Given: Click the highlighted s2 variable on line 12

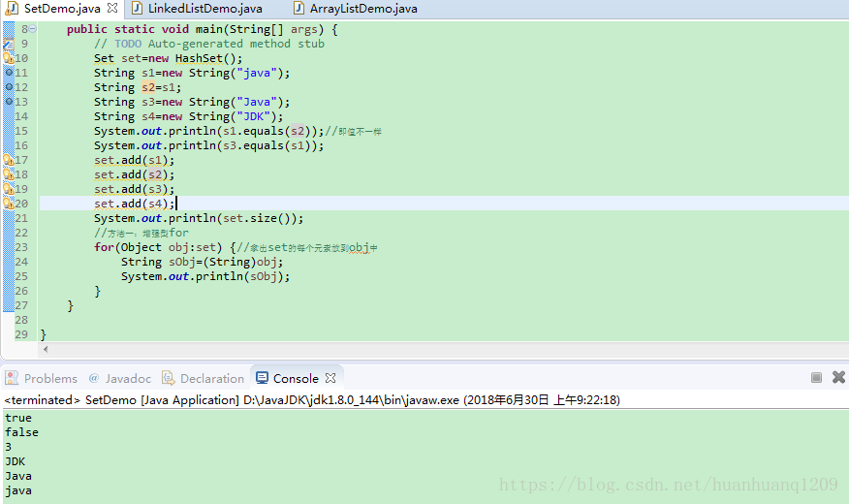Looking at the screenshot, I should coord(148,87).
